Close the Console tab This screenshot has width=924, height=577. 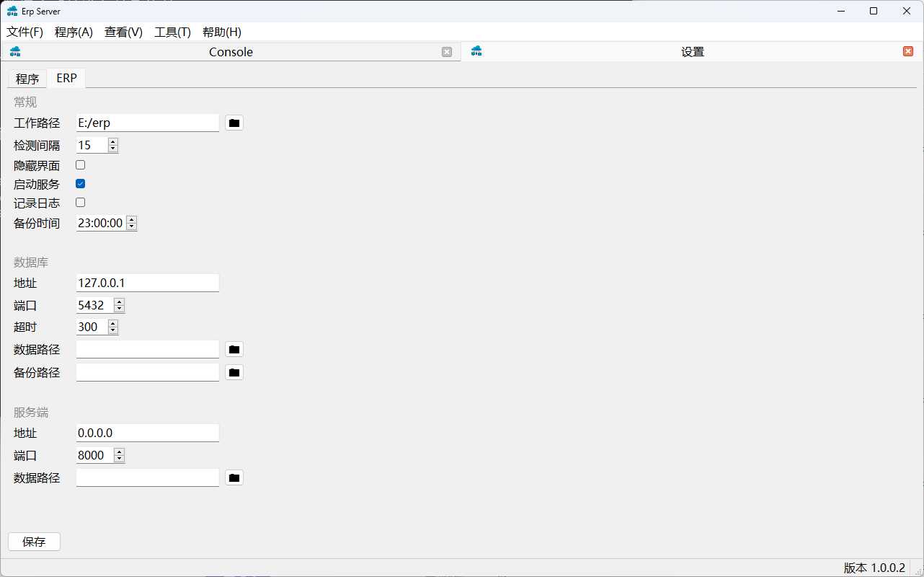[447, 52]
